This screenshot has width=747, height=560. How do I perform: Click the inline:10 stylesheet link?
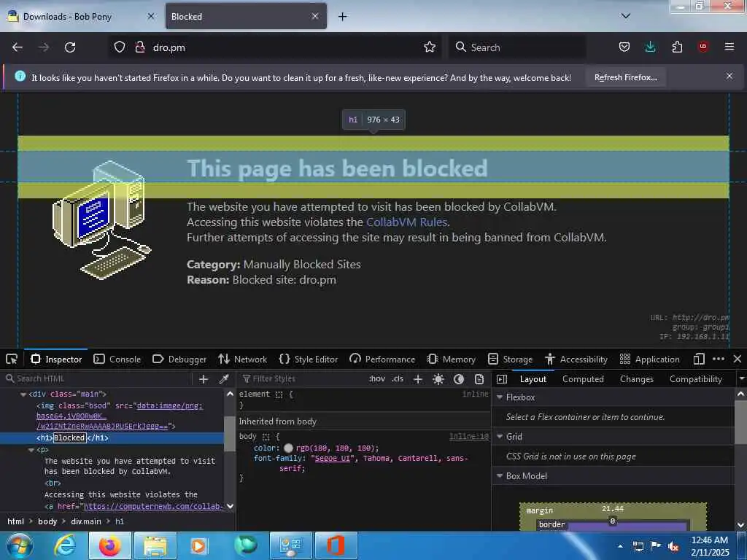469,436
